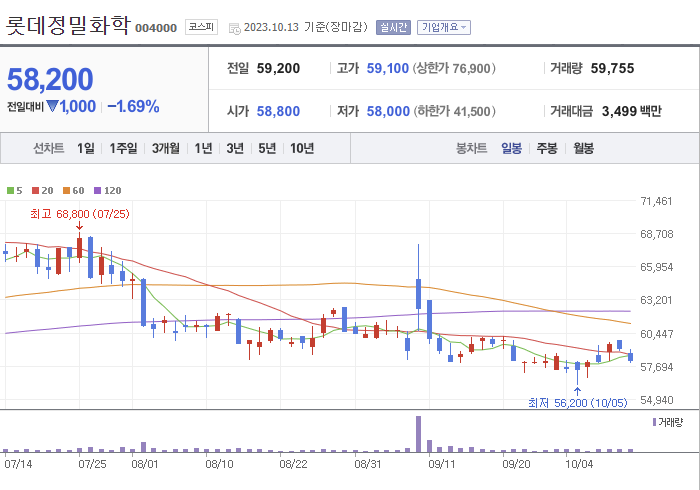
Task: Click the 09/20 date axis label
Action: click(x=516, y=464)
